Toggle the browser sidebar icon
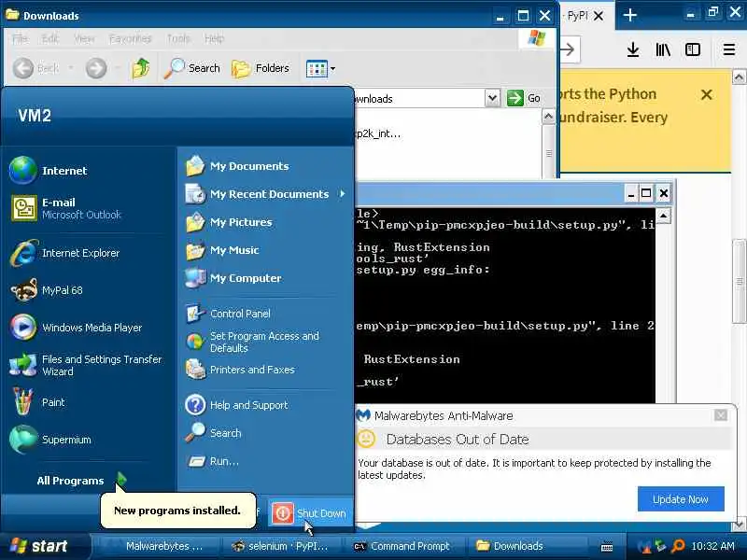747x560 pixels. (692, 49)
